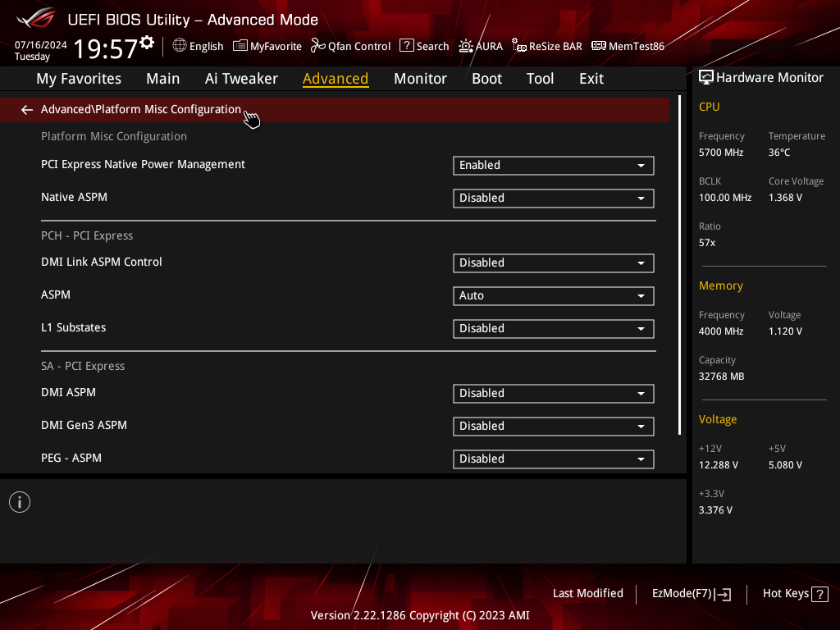Open the AURA lighting icon
The height and width of the screenshot is (630, 840).
(466, 46)
